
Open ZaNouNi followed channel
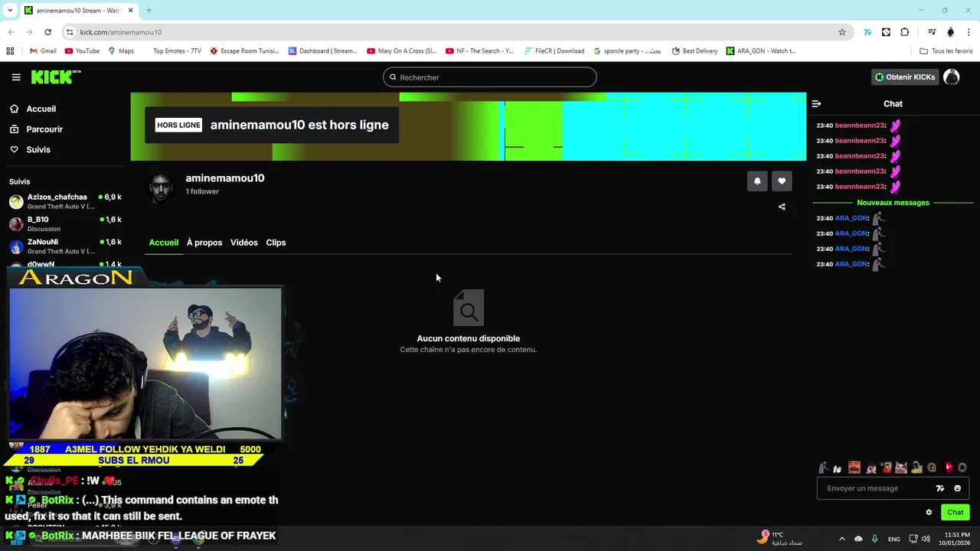(x=65, y=246)
